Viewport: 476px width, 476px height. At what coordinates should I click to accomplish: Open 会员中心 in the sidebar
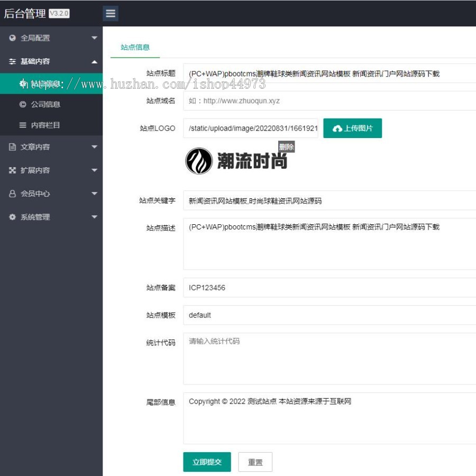pos(51,194)
